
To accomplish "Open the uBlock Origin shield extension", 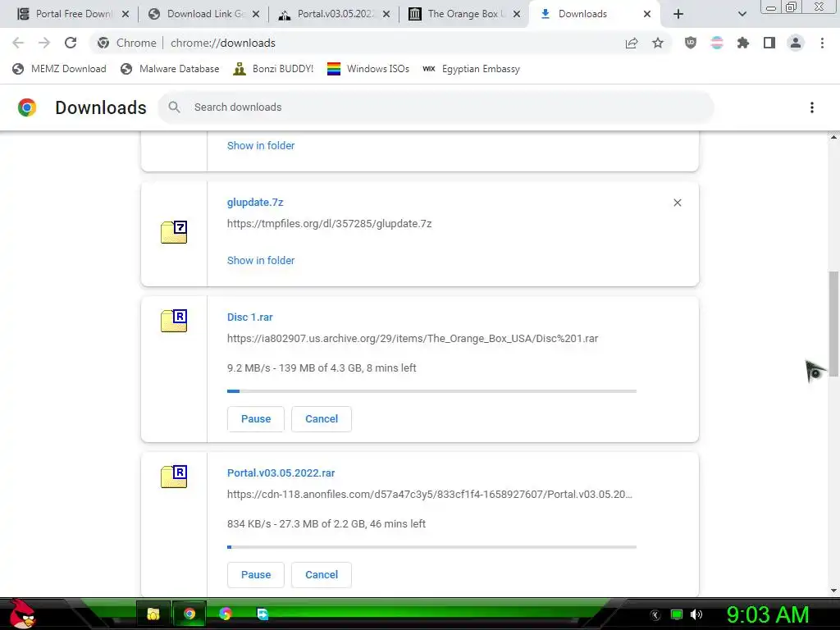I will (691, 43).
